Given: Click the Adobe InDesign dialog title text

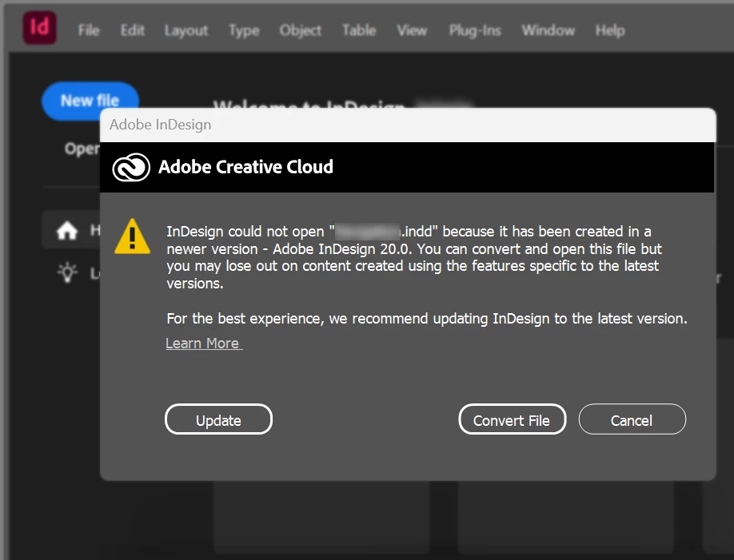Looking at the screenshot, I should (x=160, y=125).
